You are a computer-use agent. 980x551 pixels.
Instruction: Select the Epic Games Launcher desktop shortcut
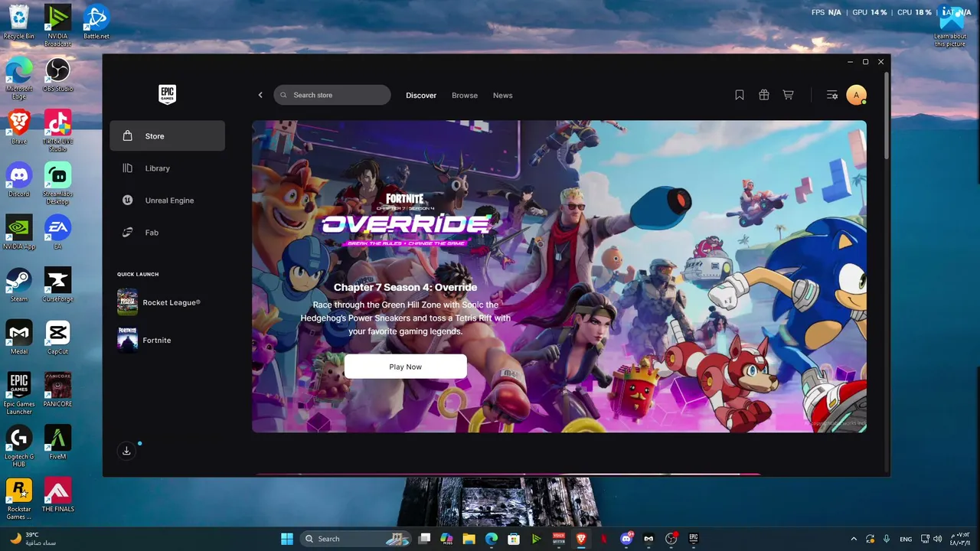(18, 393)
